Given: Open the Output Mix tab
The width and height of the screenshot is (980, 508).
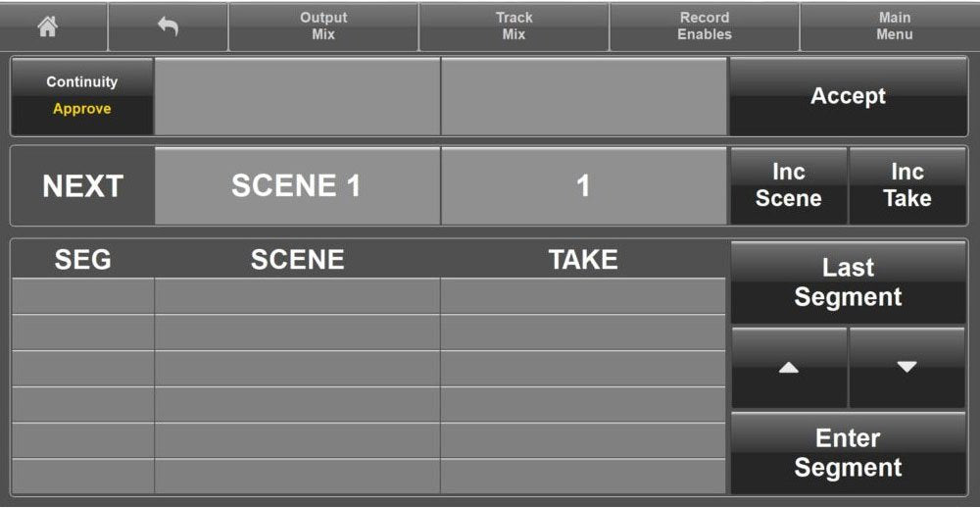Looking at the screenshot, I should click(x=323, y=26).
